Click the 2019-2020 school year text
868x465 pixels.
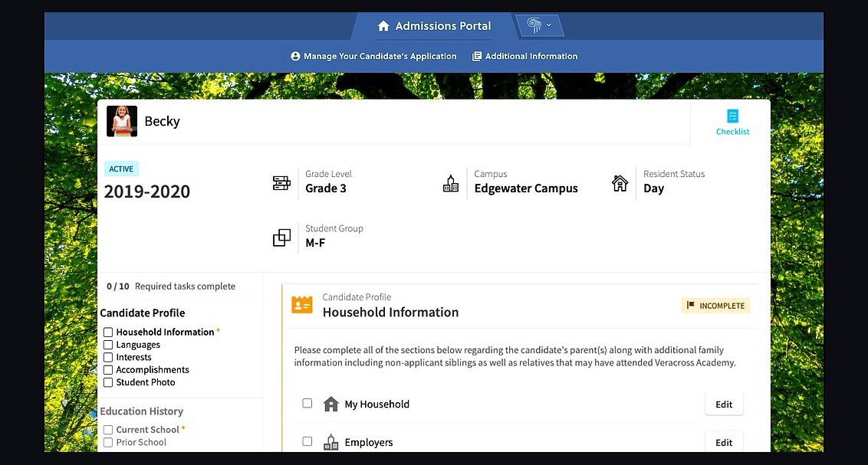146,192
